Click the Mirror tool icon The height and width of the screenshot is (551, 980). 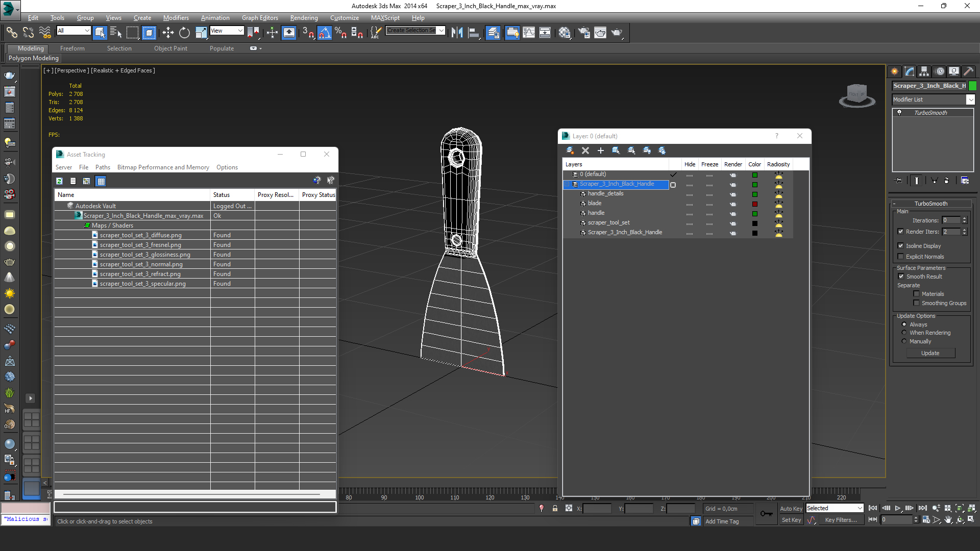pos(457,33)
